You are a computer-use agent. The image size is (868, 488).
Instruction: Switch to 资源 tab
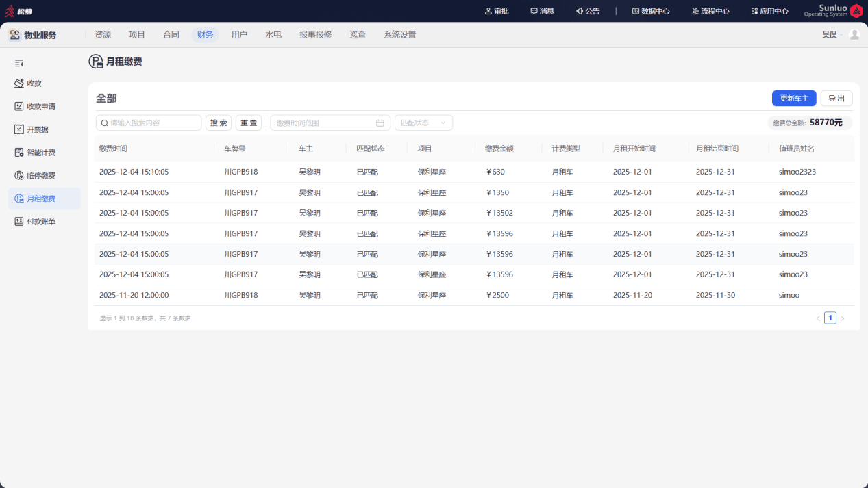point(103,35)
